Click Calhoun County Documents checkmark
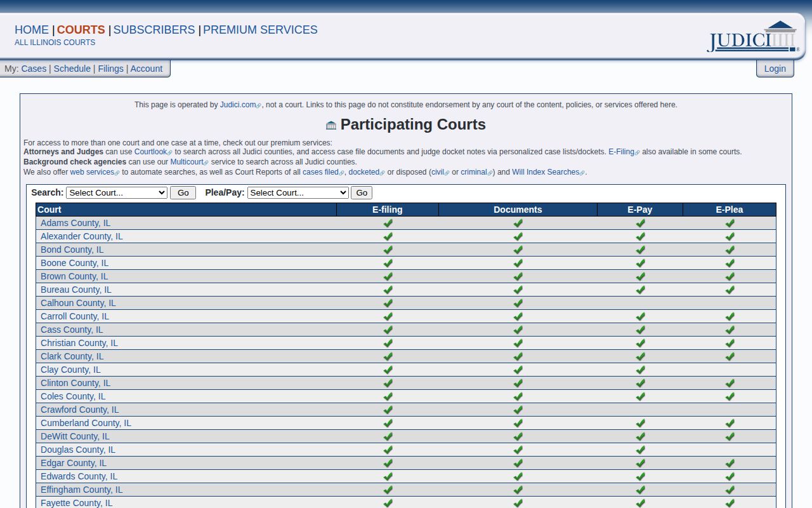This screenshot has height=508, width=812. pos(518,303)
